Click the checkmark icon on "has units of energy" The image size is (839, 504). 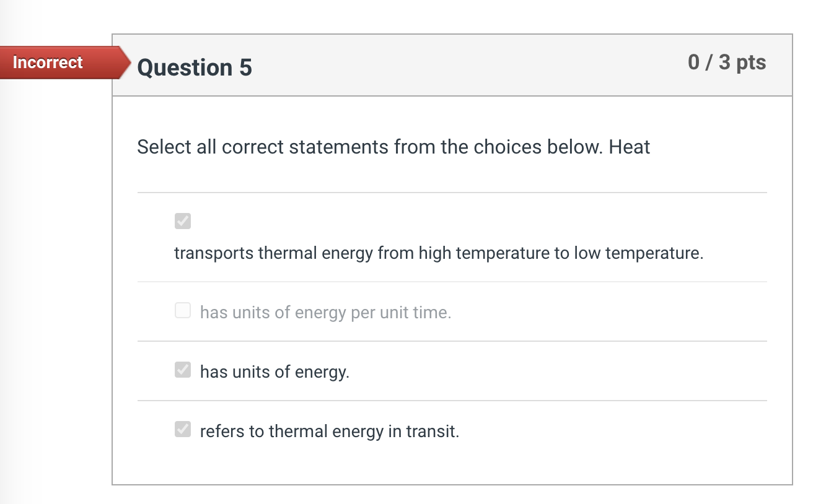182,370
